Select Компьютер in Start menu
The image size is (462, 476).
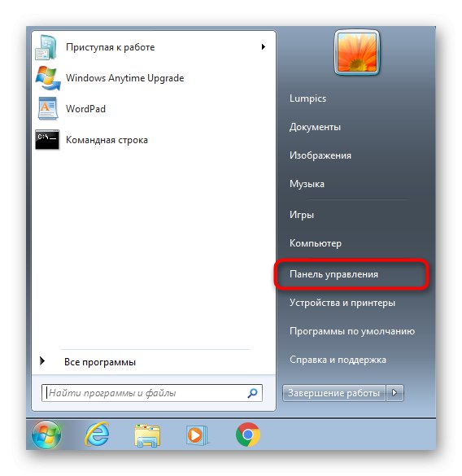(316, 243)
